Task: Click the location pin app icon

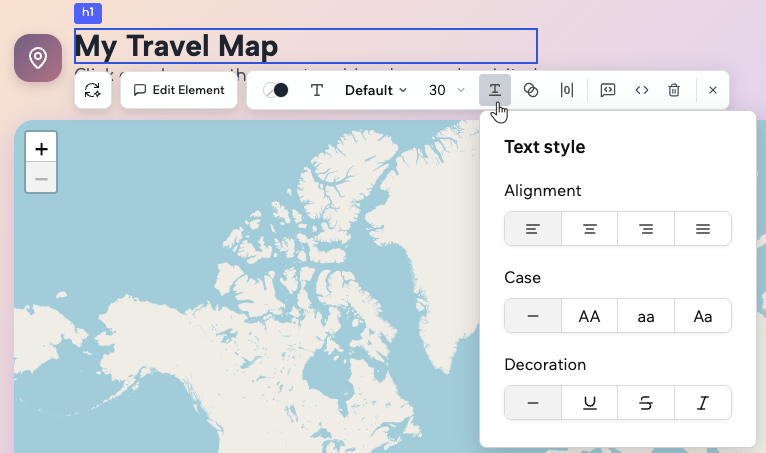Action: (38, 58)
